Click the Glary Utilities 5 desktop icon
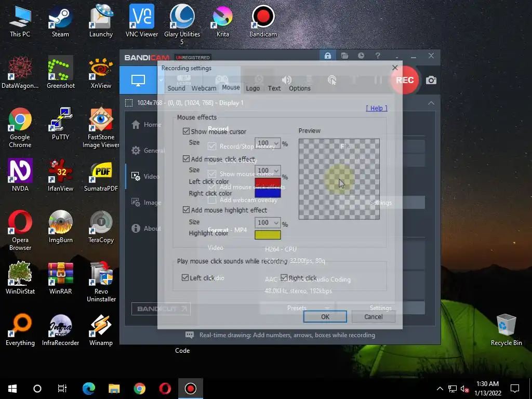The width and height of the screenshot is (532, 399). [x=182, y=24]
